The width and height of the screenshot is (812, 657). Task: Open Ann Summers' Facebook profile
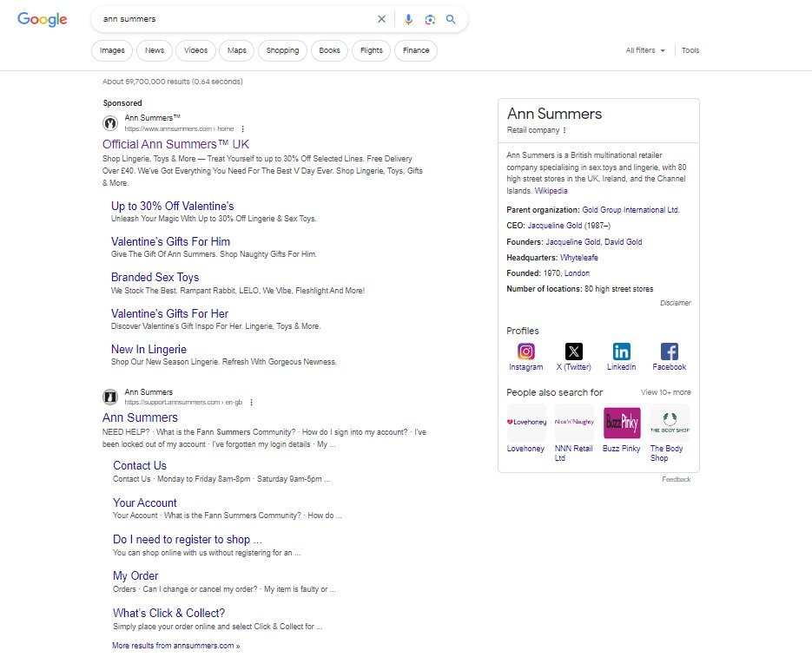pos(669,351)
